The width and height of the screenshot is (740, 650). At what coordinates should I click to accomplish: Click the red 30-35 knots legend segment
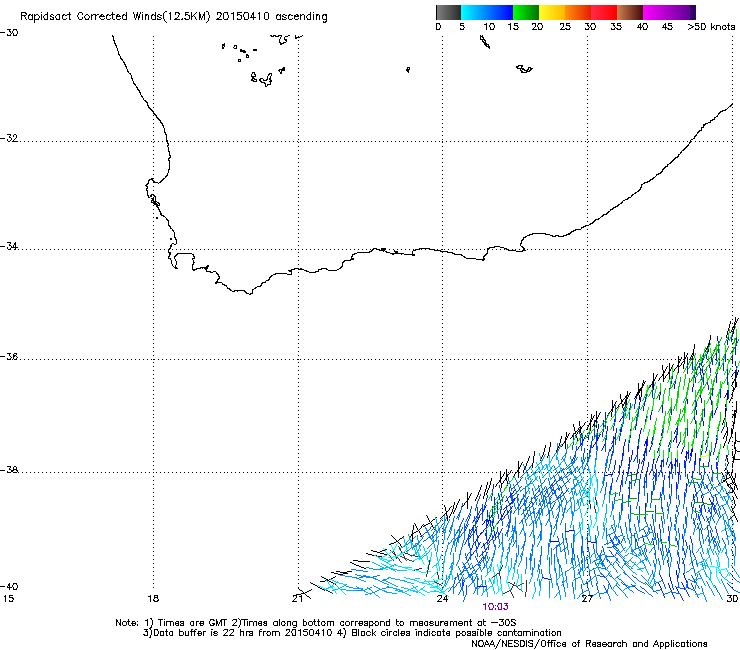point(604,12)
